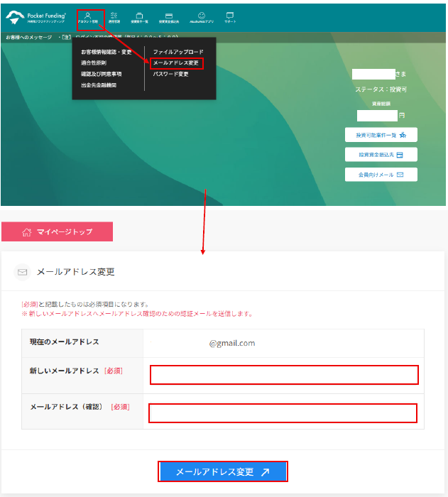The height and width of the screenshot is (497, 448).
Task: Open the アカウント情報 account icon menu
Action: [x=88, y=18]
